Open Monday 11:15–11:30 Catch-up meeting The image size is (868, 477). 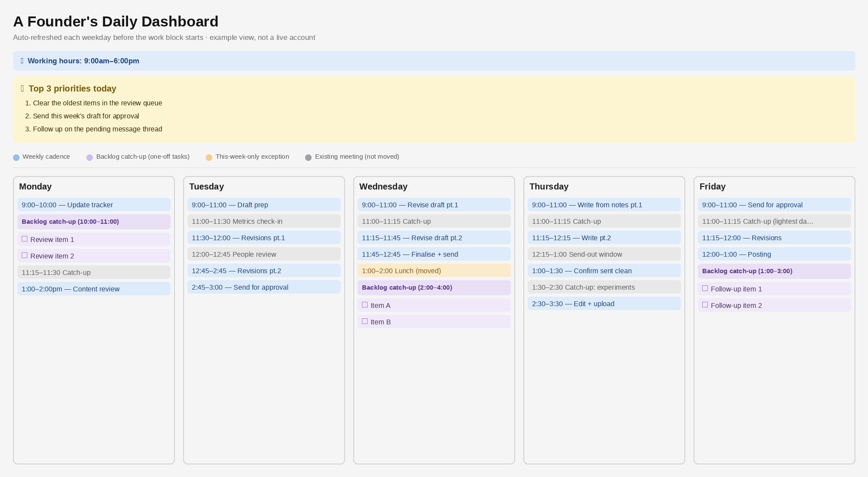click(x=94, y=272)
